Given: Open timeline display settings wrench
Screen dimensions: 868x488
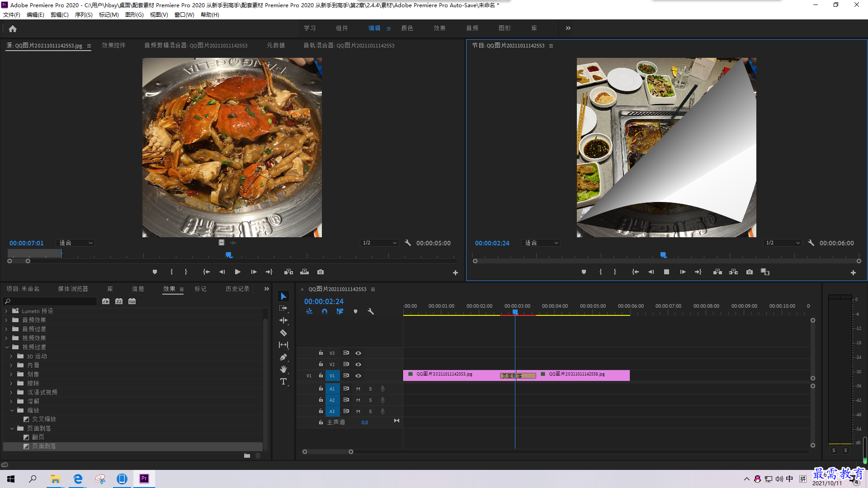Looking at the screenshot, I should click(371, 311).
